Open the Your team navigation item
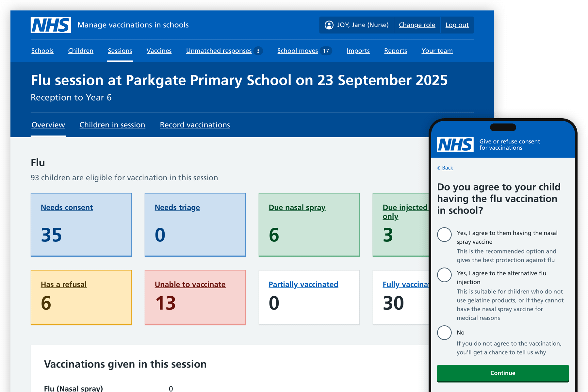 click(437, 51)
